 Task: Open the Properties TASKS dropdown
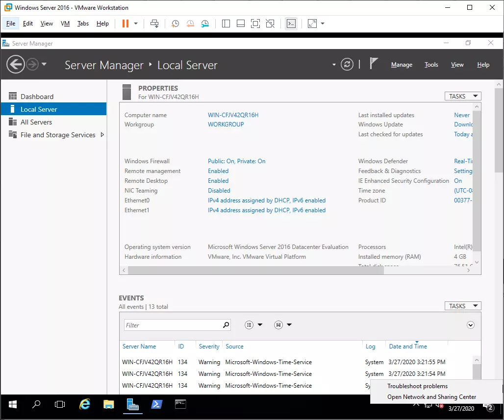463,96
